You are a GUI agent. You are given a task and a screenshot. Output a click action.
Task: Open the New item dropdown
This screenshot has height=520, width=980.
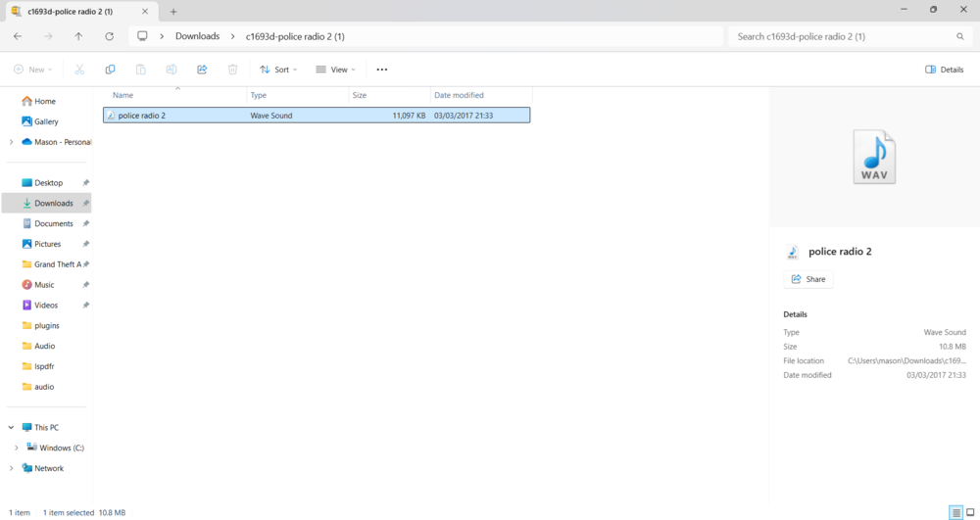(33, 70)
